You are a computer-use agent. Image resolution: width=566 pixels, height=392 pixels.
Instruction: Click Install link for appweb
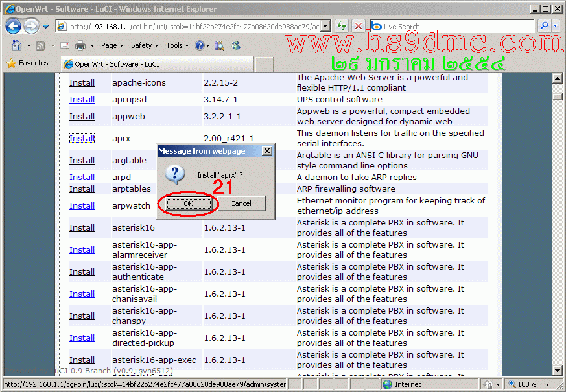82,117
